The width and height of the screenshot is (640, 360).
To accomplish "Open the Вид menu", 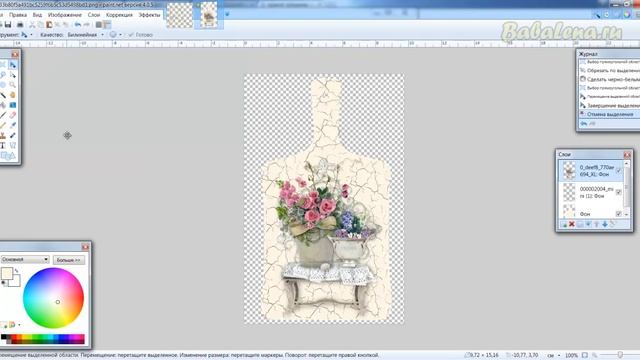I will [37, 15].
